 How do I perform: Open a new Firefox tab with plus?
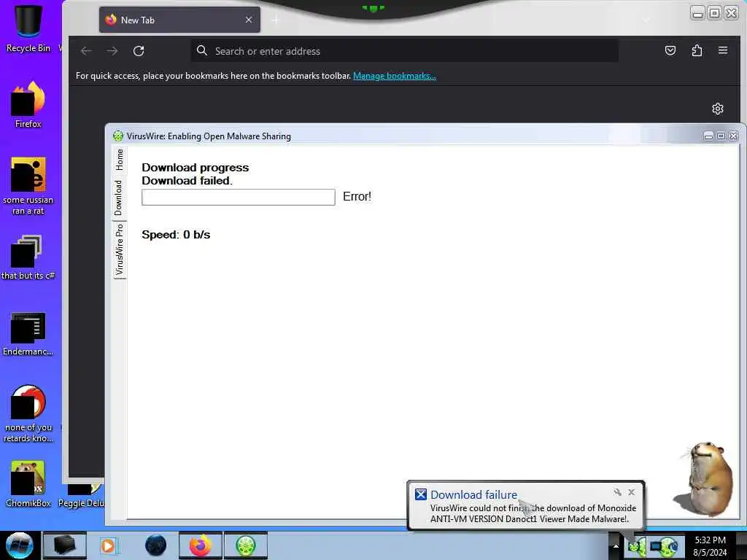276,20
